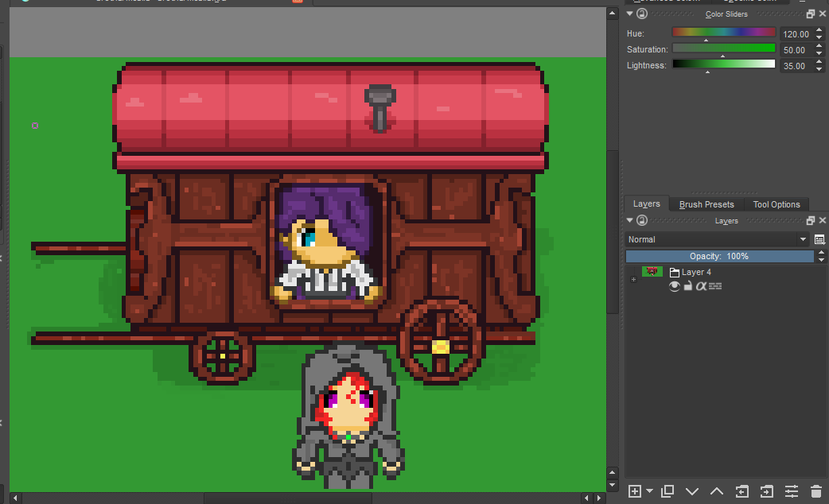Click the layer Opacity slider

tap(719, 256)
